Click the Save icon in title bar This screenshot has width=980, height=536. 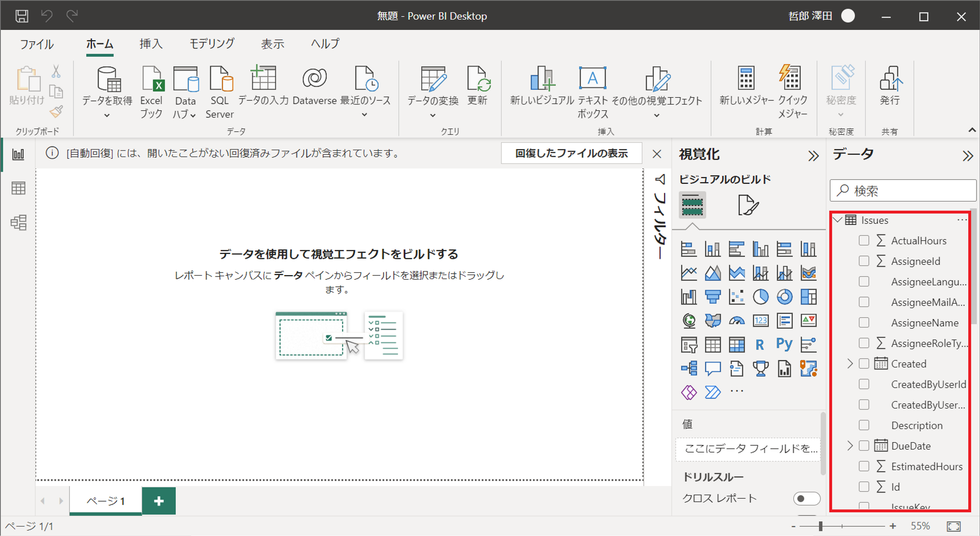click(22, 16)
